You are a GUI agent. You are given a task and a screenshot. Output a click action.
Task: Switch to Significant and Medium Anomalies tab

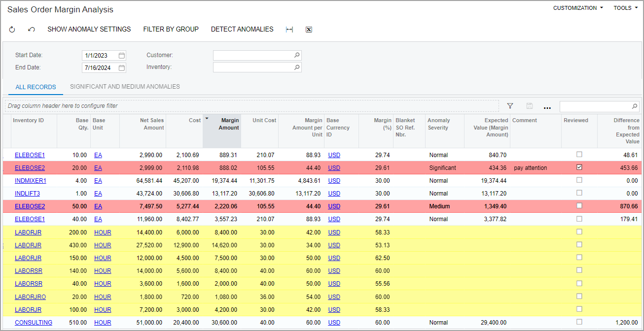(125, 87)
